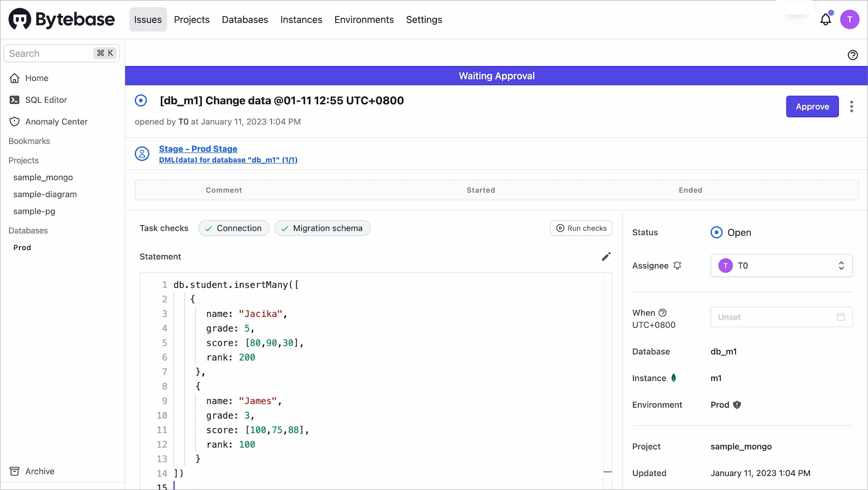
Task: Click the Migration schema check mark icon
Action: [x=284, y=228]
